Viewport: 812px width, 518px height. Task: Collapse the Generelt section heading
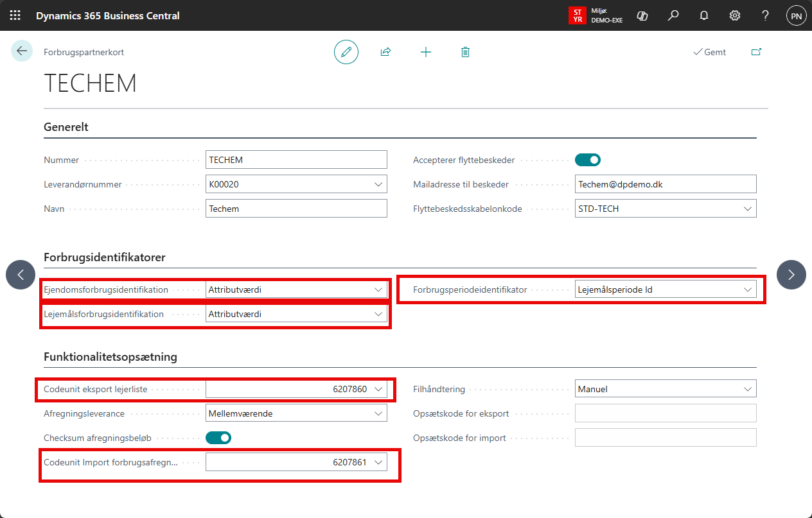point(66,127)
